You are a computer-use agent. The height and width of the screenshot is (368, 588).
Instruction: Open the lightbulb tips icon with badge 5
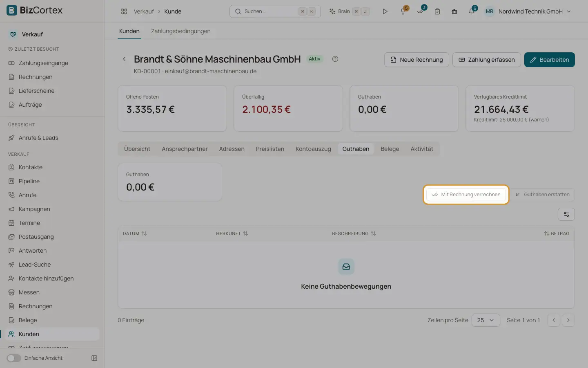(x=403, y=11)
